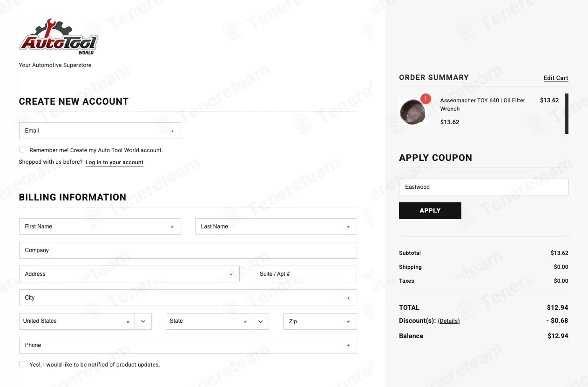Click the First Name field
The image size is (588, 387).
(100, 227)
